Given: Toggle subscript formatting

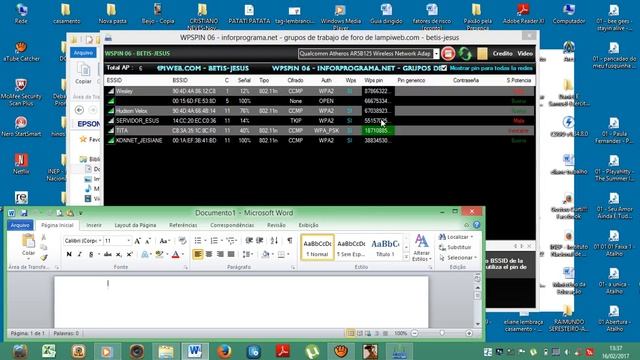Looking at the screenshot, I should coord(118,254).
